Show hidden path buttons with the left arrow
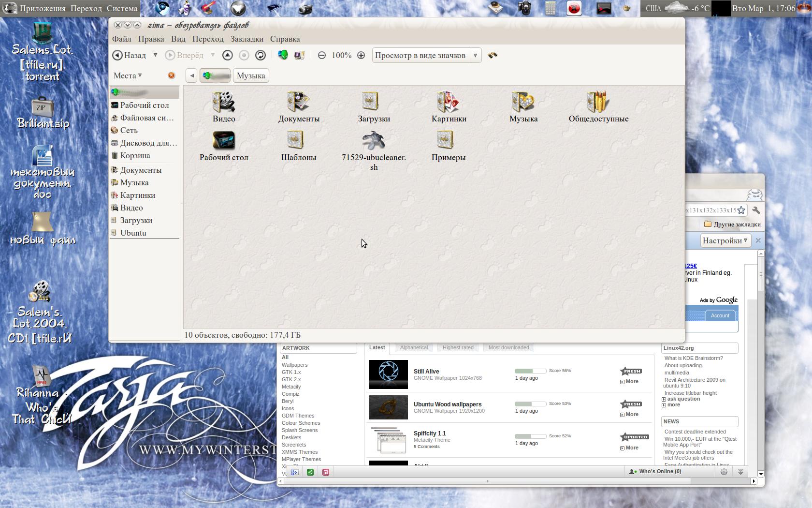The height and width of the screenshot is (508, 812). pyautogui.click(x=192, y=75)
